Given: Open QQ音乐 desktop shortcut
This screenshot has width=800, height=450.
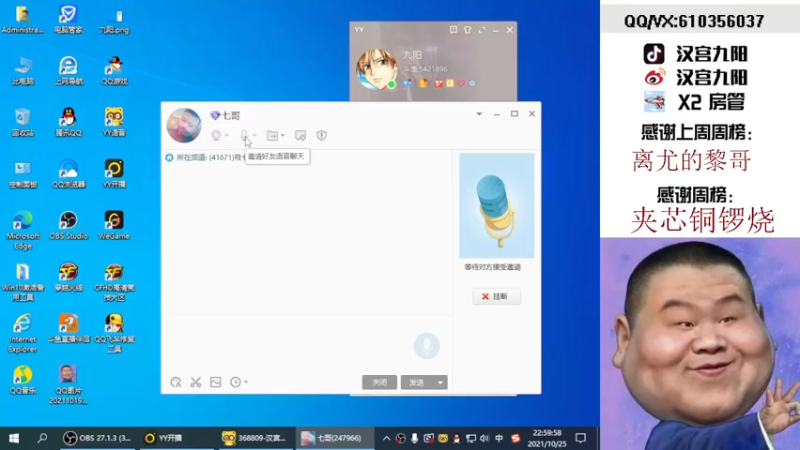Looking at the screenshot, I should click(22, 380).
